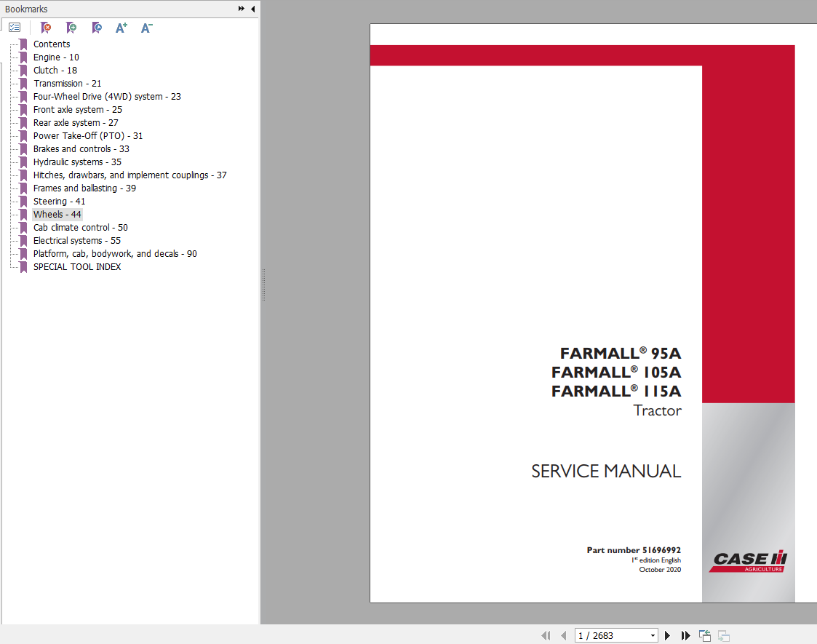Go to the next page
This screenshot has height=644, width=817.
click(x=667, y=636)
